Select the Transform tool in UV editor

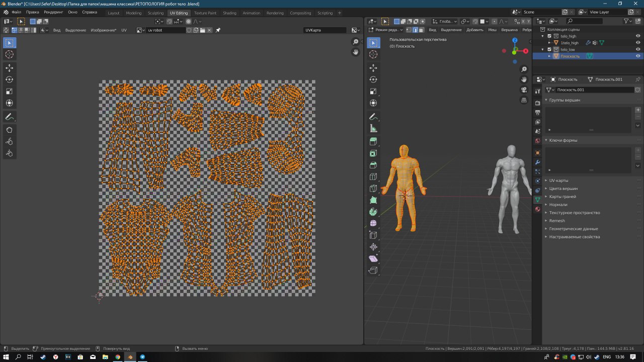coord(9,103)
